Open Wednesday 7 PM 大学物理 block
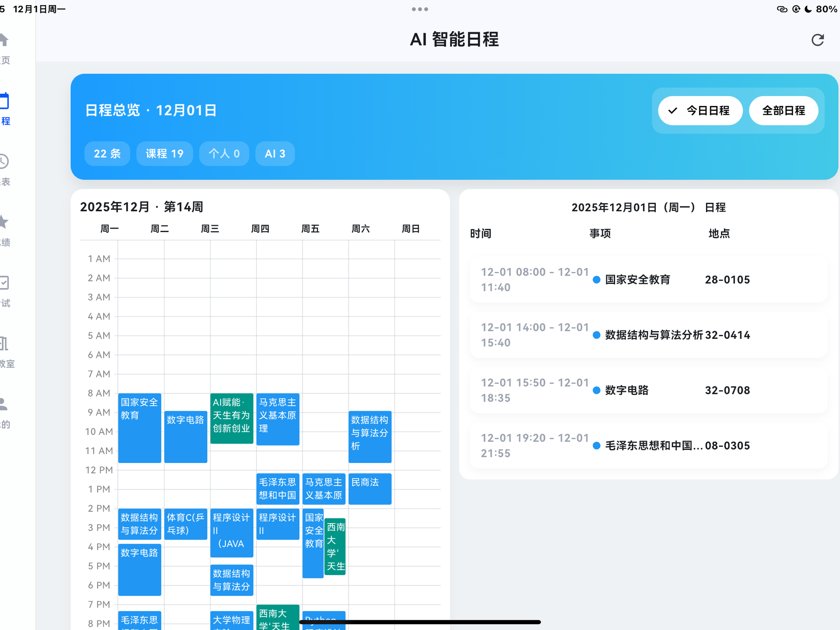The image size is (840, 630). coord(232,620)
